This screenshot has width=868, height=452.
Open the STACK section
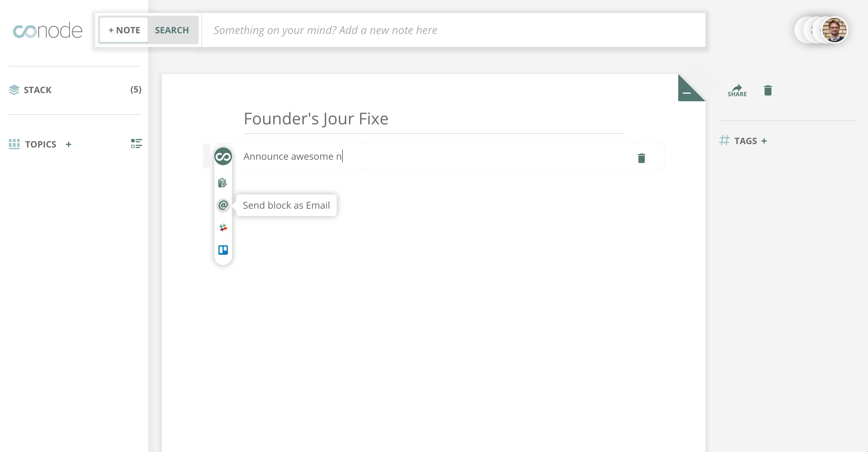(x=38, y=90)
